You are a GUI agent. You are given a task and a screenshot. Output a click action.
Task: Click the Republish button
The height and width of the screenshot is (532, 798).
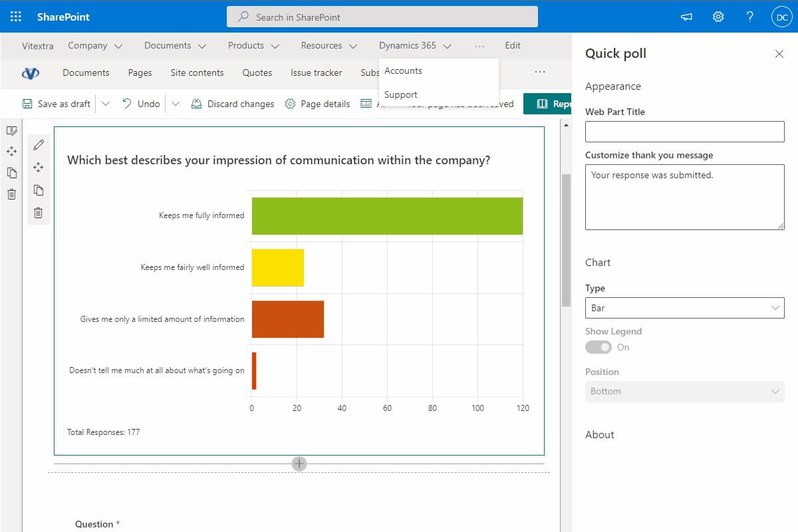coord(548,104)
